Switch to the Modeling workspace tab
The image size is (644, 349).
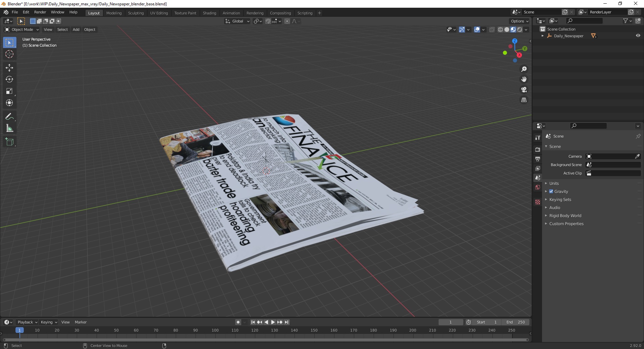click(114, 13)
